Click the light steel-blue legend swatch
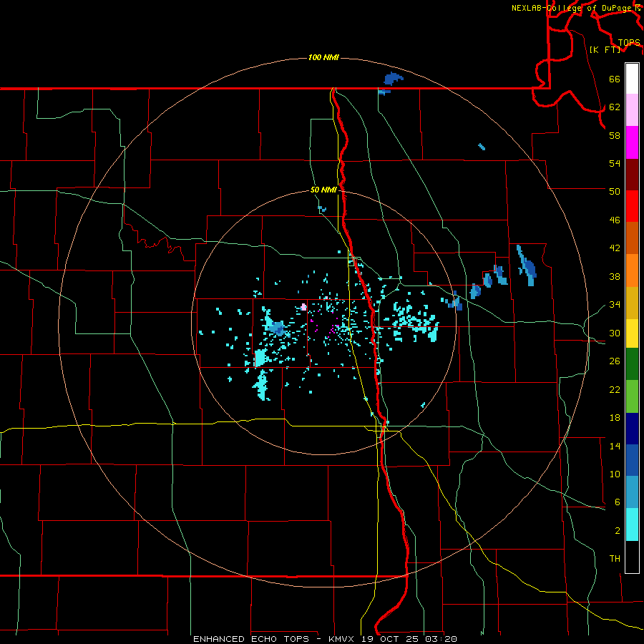 (632, 492)
